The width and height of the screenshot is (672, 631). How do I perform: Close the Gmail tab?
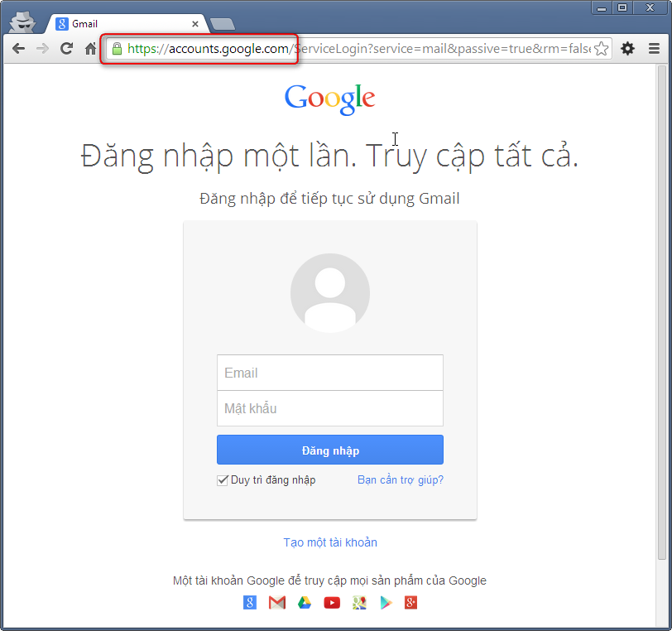(x=195, y=24)
